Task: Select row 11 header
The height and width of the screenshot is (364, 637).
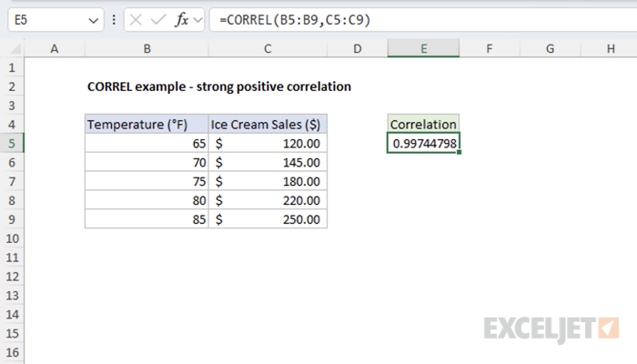Action: coord(12,258)
